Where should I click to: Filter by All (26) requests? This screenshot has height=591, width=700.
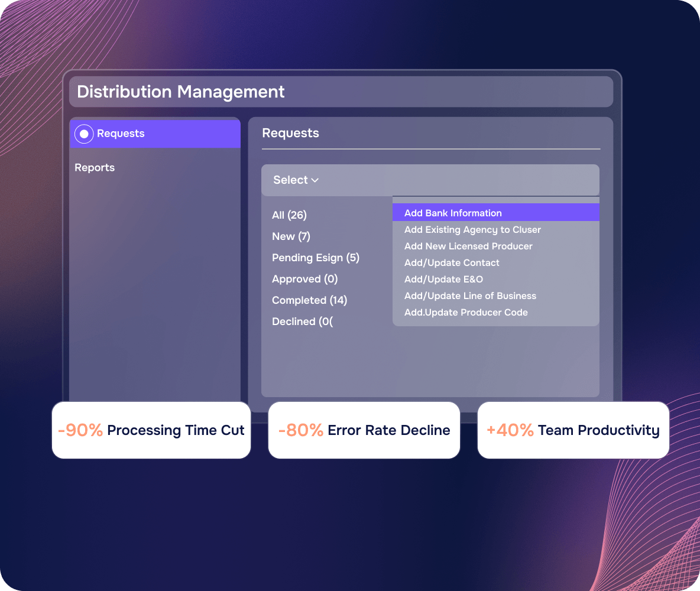(x=289, y=215)
